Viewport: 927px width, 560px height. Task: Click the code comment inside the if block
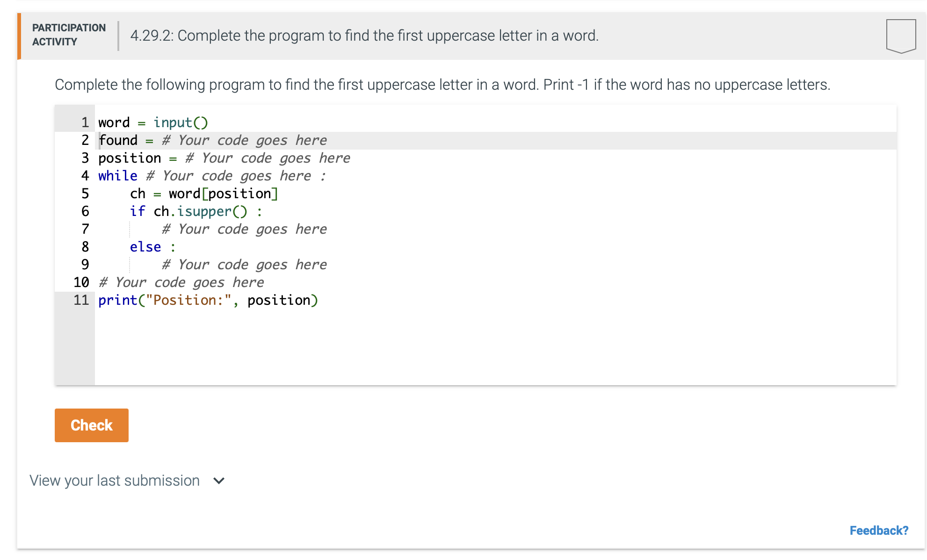(244, 229)
